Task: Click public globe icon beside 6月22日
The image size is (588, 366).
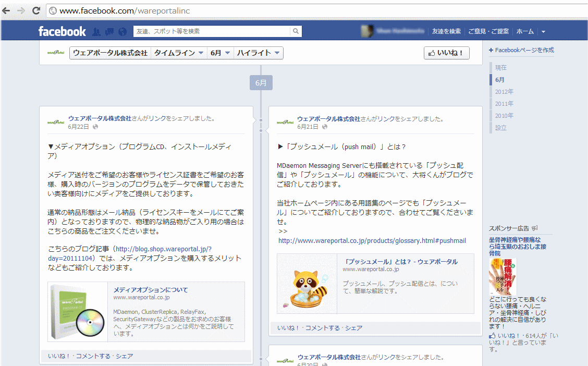Action: click(x=95, y=127)
